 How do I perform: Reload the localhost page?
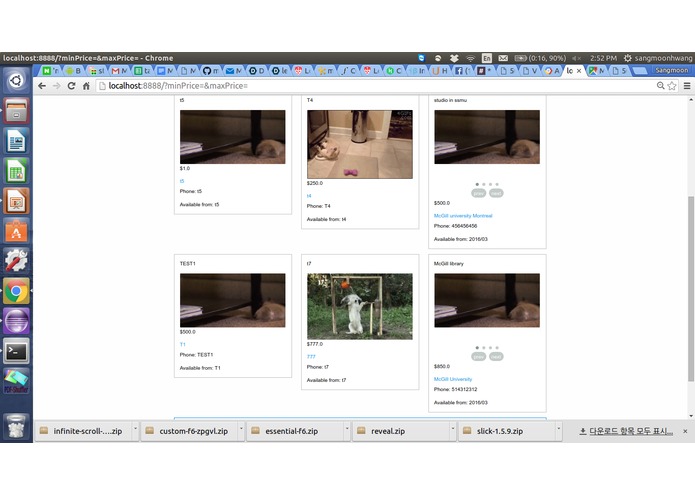(71, 86)
